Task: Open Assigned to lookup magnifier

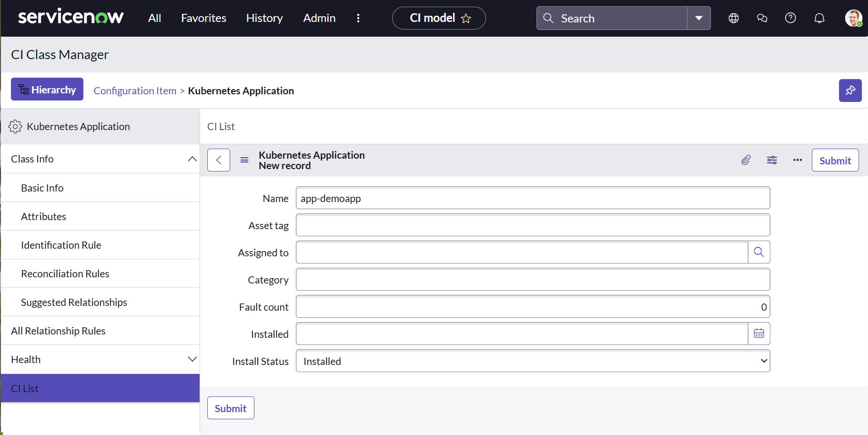Action: [759, 252]
